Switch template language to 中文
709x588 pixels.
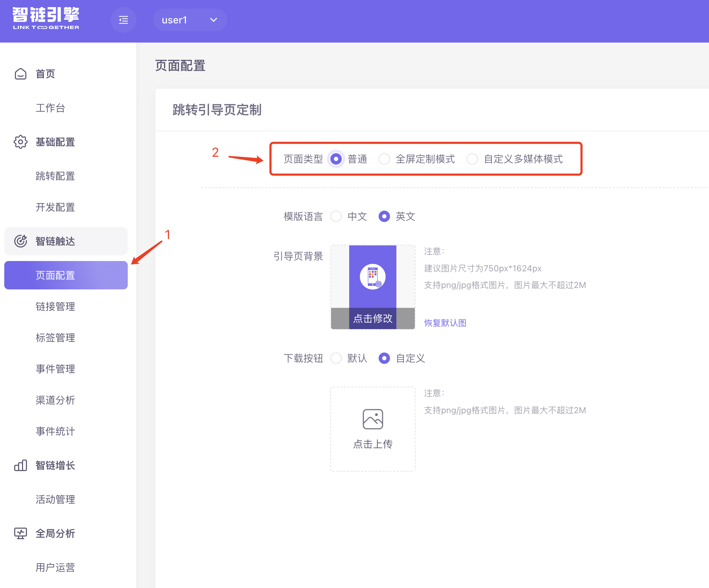(x=336, y=216)
